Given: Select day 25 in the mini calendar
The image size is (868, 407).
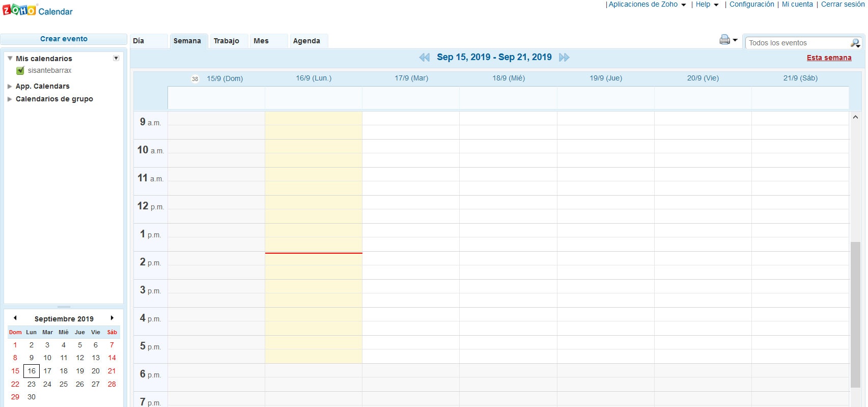Looking at the screenshot, I should [64, 384].
